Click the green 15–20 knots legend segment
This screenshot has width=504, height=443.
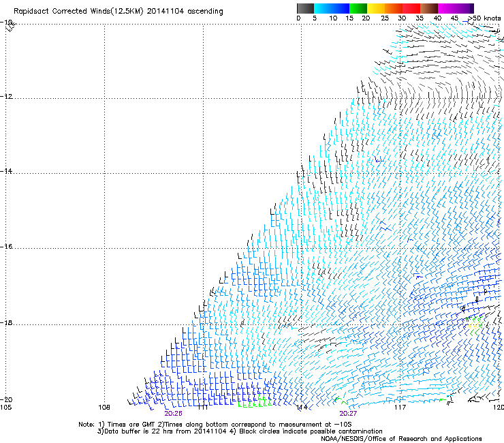coord(358,8)
